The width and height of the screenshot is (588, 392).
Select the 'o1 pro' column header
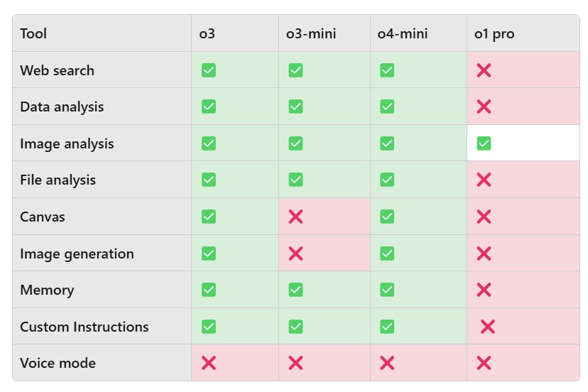494,33
